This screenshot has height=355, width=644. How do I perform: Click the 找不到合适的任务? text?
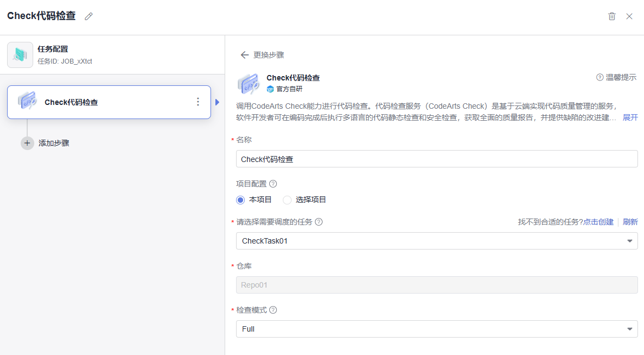pyautogui.click(x=550, y=222)
